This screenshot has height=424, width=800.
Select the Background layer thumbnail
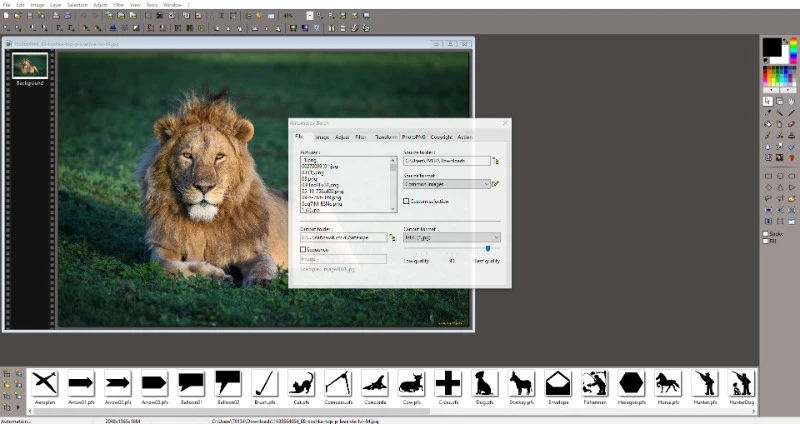pyautogui.click(x=29, y=66)
